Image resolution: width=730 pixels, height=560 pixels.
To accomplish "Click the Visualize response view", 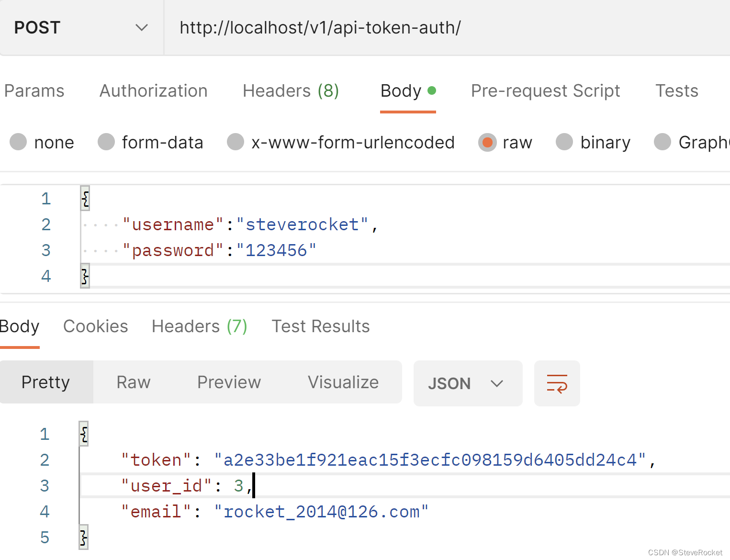I will tap(343, 382).
